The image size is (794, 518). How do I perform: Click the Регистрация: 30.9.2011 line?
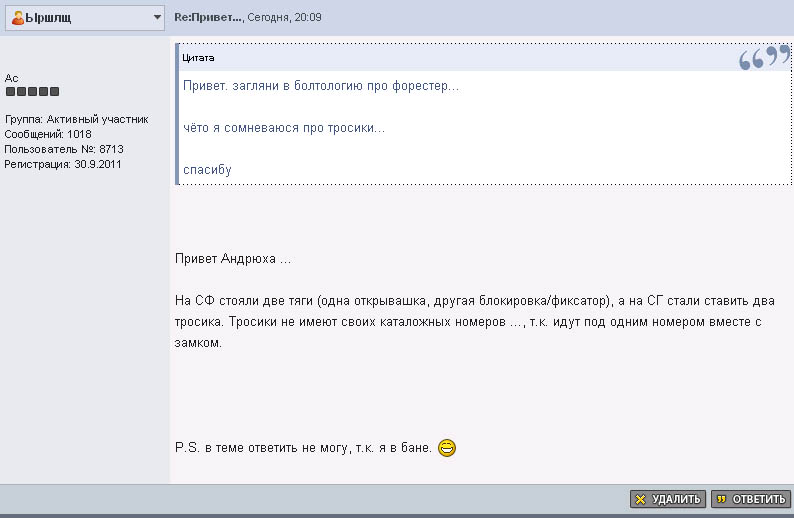coord(63,164)
